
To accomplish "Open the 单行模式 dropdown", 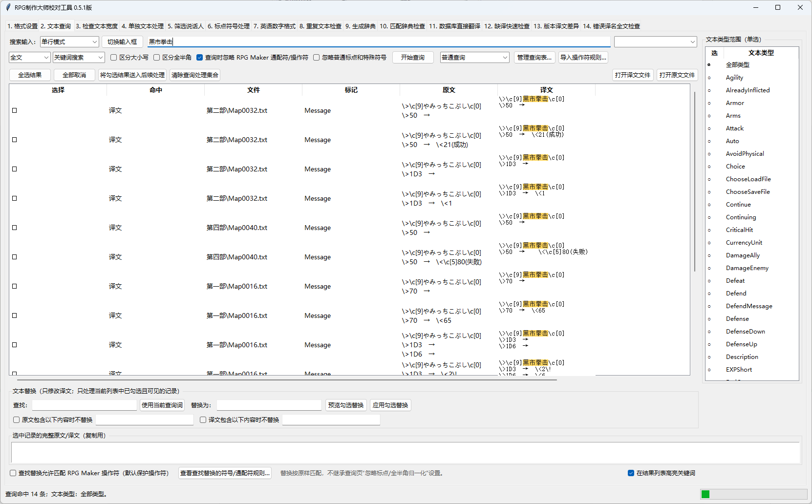I will point(69,42).
